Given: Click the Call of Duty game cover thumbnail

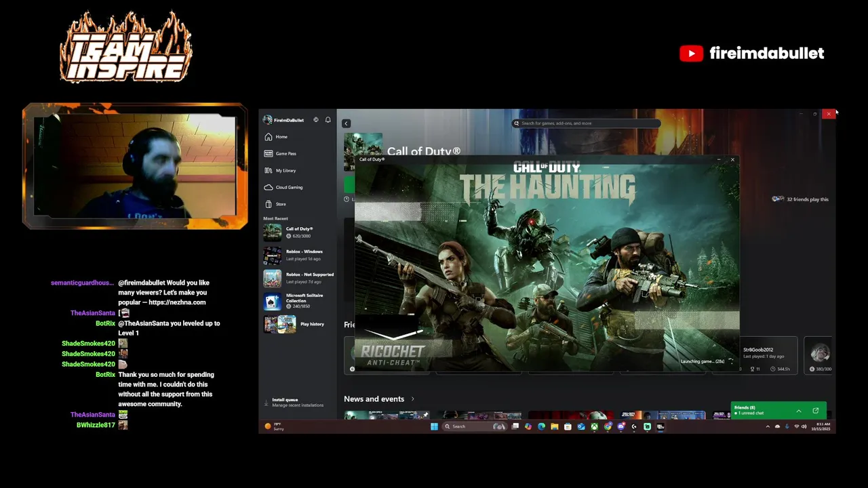Looking at the screenshot, I should 363,150.
